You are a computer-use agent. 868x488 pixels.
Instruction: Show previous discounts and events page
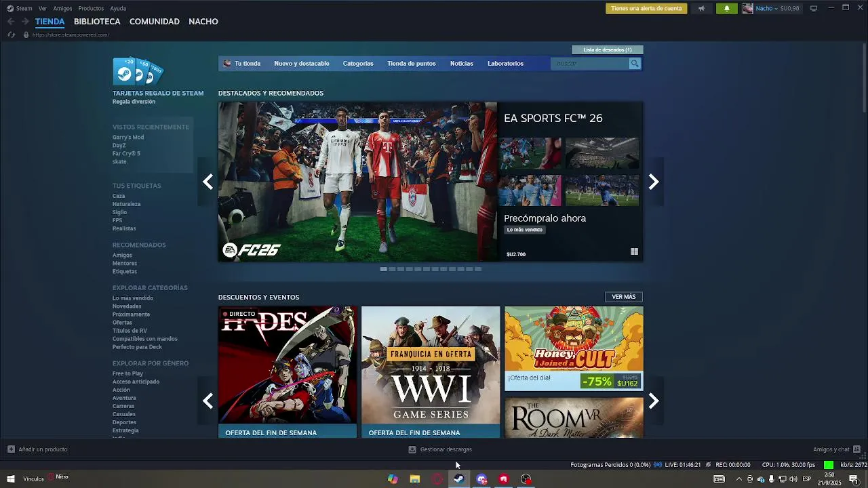click(x=208, y=401)
